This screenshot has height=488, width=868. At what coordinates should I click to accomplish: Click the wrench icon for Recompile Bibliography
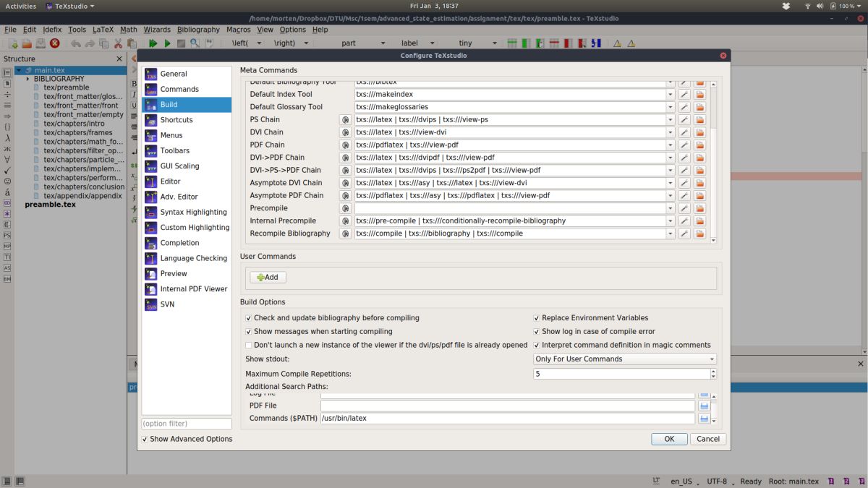[684, 234]
